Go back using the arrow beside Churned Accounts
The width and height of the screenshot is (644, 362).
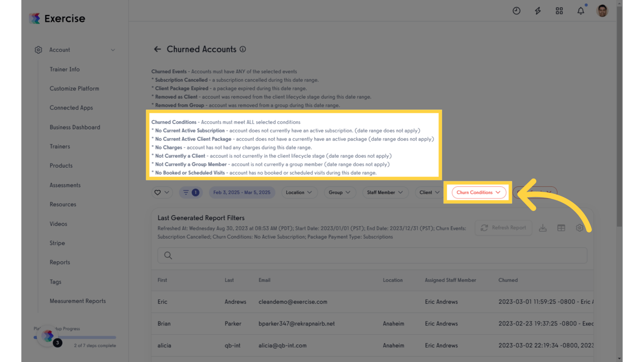coord(157,49)
